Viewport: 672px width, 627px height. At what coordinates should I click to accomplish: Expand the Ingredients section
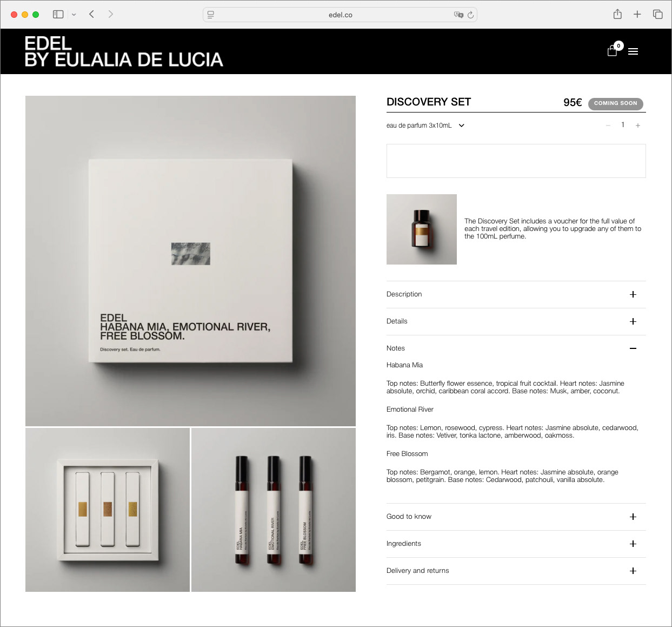[516, 544]
